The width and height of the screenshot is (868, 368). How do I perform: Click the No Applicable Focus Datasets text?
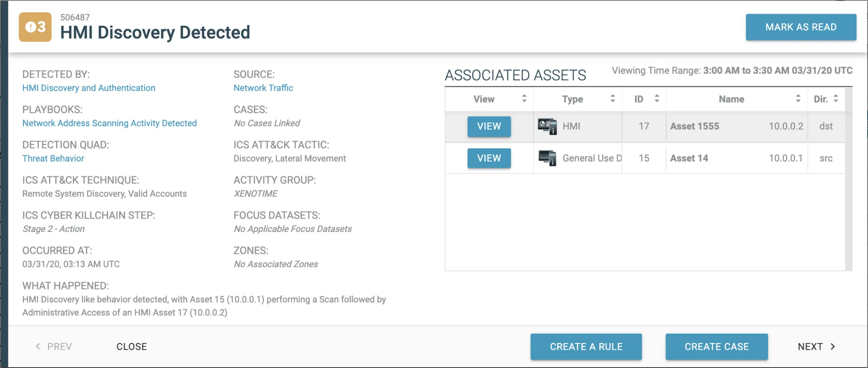[292, 229]
